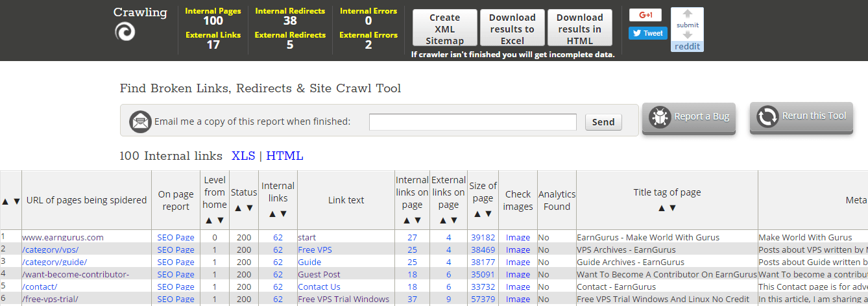Click the Report a Bug button
The width and height of the screenshot is (868, 306).
(689, 118)
